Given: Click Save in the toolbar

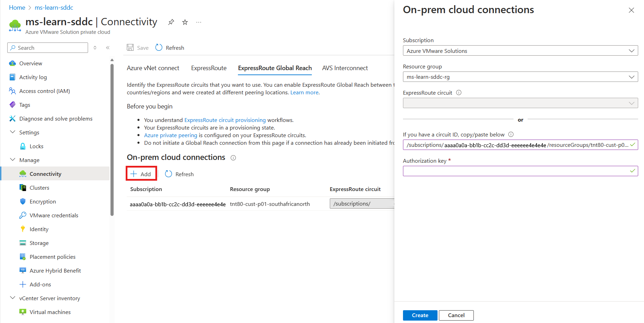Looking at the screenshot, I should coord(138,48).
